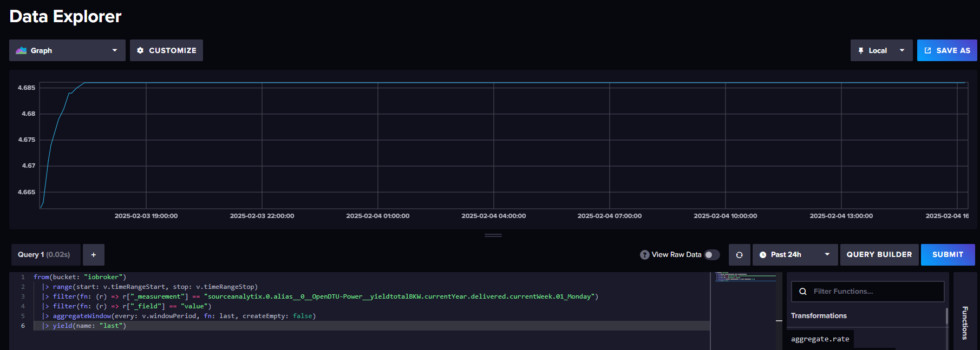980x350 pixels.
Task: Click the yield(name: "last") line
Action: click(x=84, y=326)
